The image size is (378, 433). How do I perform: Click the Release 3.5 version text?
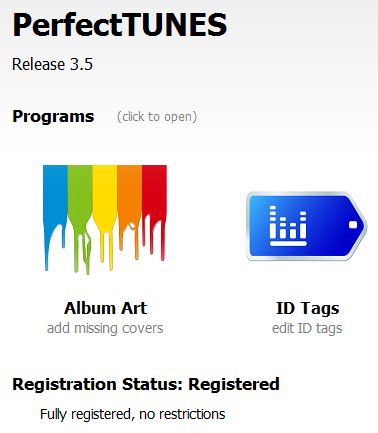52,64
